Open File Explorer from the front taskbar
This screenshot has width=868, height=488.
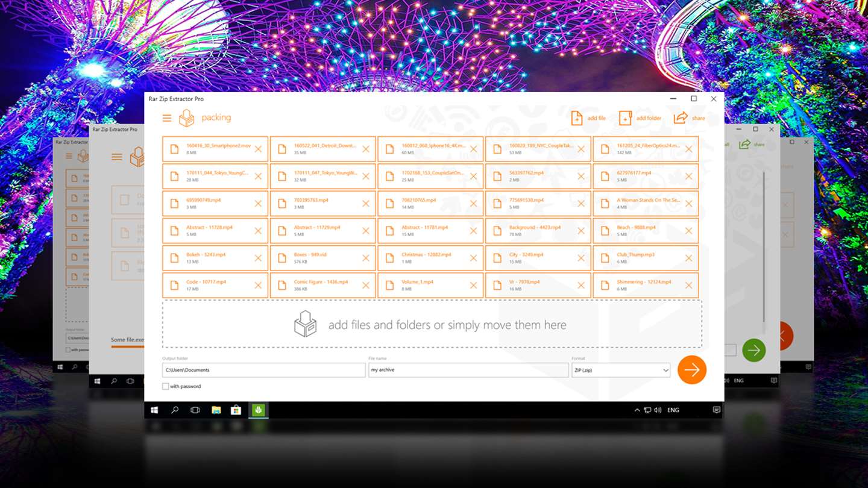pos(216,410)
